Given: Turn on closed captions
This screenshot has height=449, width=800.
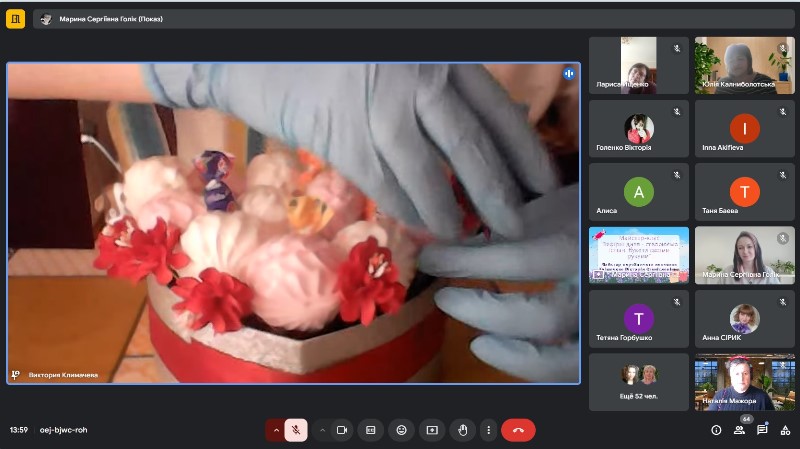Looking at the screenshot, I should [371, 430].
